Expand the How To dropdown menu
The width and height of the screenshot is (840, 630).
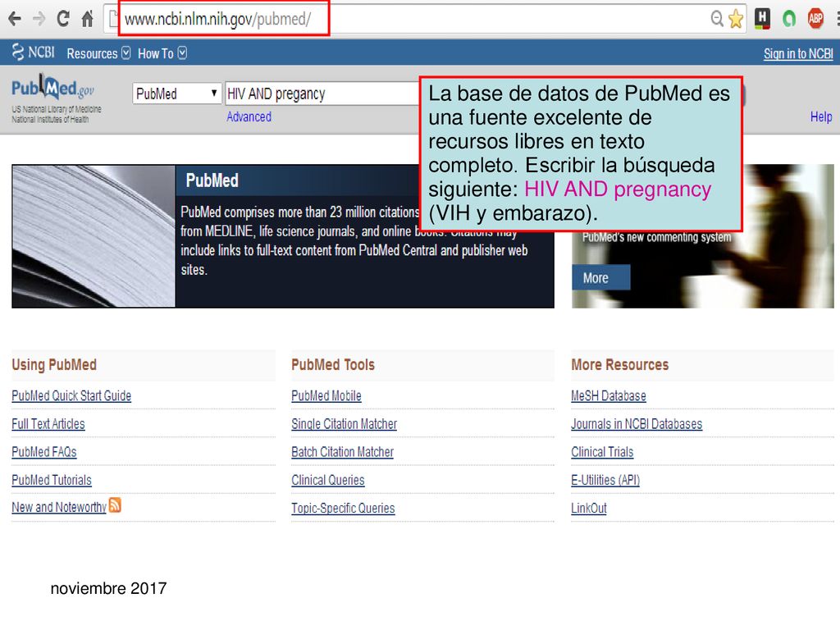pyautogui.click(x=162, y=53)
